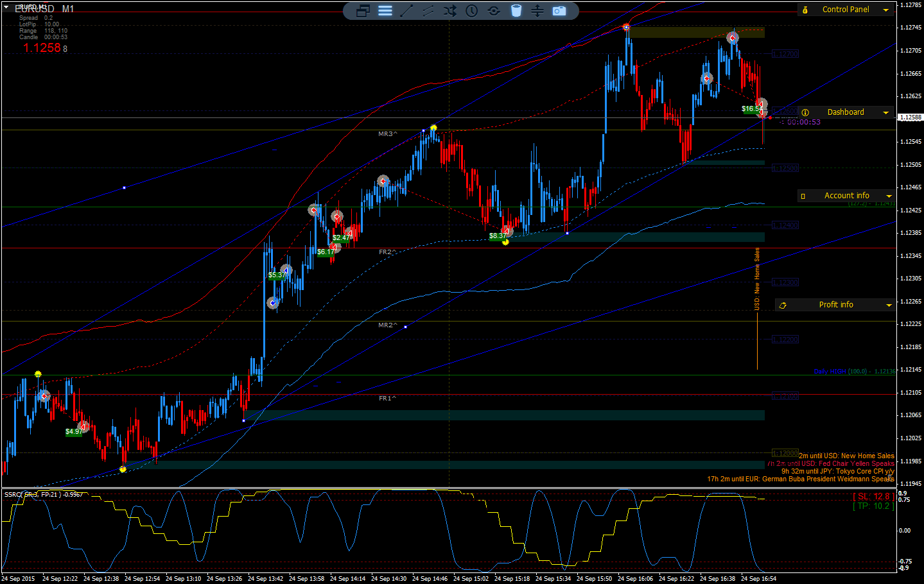The width and height of the screenshot is (924, 584).
Task: Expand the Dashboard dropdown arrow
Action: pyautogui.click(x=886, y=113)
